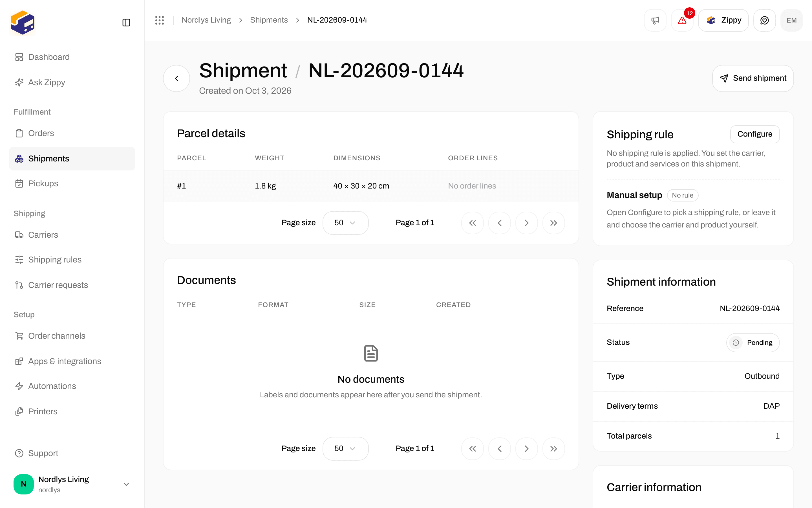Image resolution: width=812 pixels, height=508 pixels.
Task: Click No order lines cell
Action: [x=472, y=186]
